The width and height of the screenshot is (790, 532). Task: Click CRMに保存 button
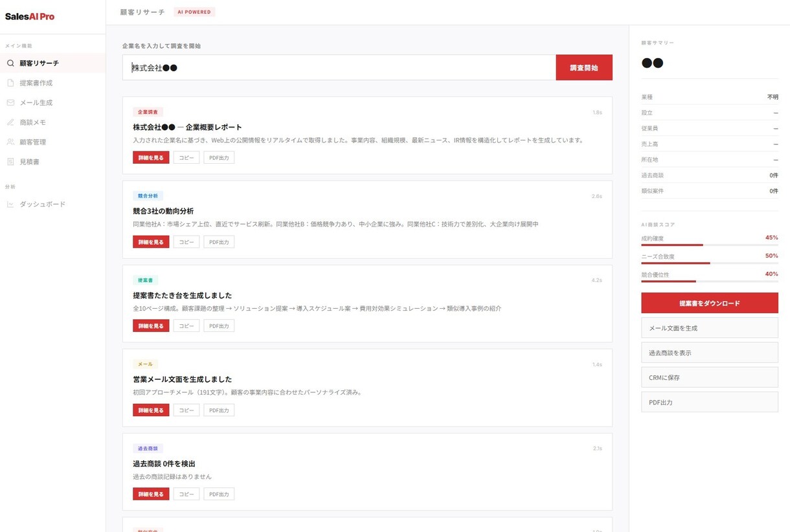coord(710,377)
